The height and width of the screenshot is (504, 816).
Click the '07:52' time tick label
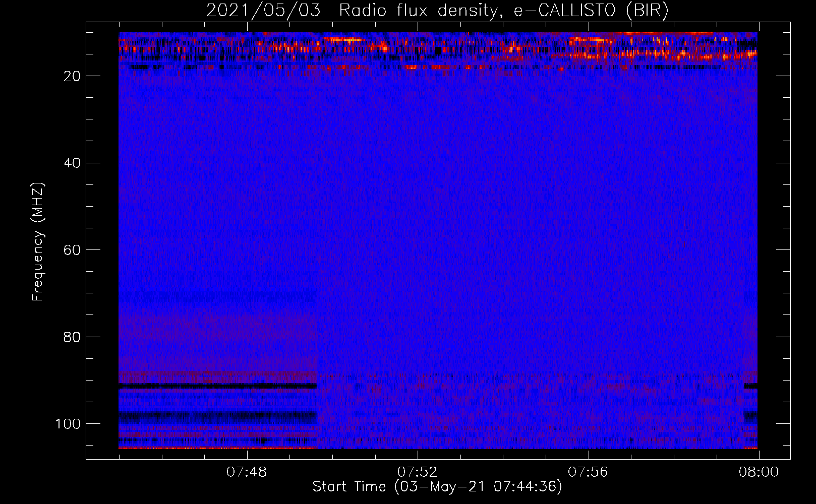pyautogui.click(x=417, y=472)
